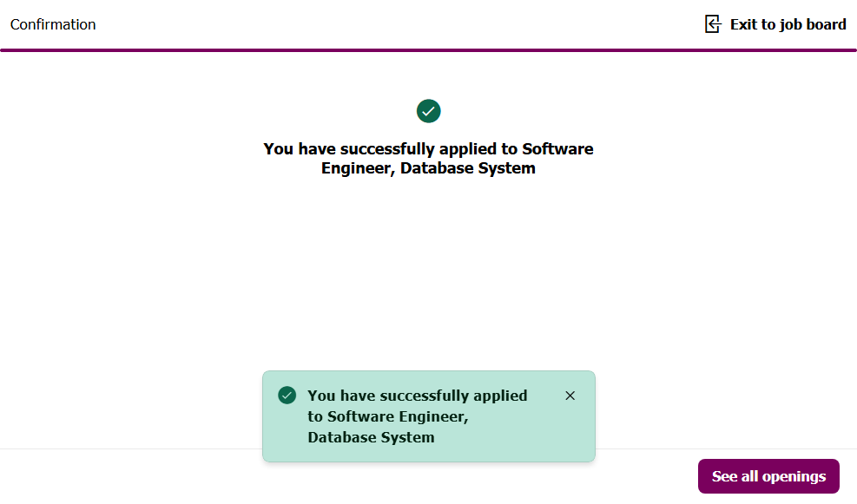Viewport: 857px width, 504px height.
Task: Click the exit door icon
Action: (x=713, y=24)
